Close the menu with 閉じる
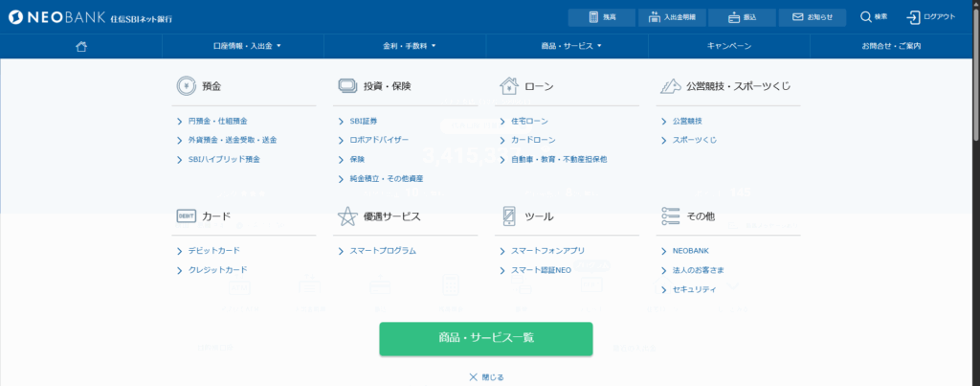 (x=486, y=377)
